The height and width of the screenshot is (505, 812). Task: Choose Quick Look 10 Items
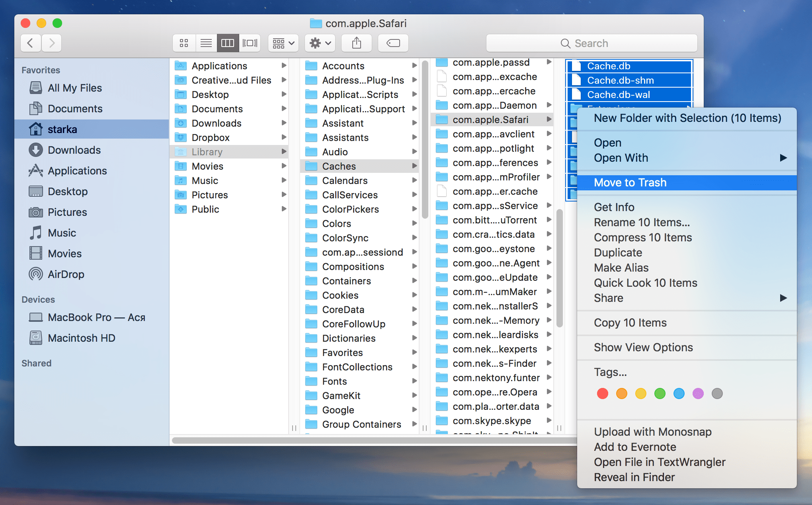pos(687,283)
